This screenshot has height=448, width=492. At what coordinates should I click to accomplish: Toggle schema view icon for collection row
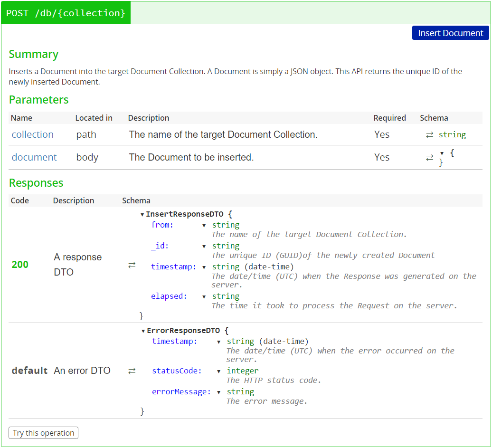[430, 134]
